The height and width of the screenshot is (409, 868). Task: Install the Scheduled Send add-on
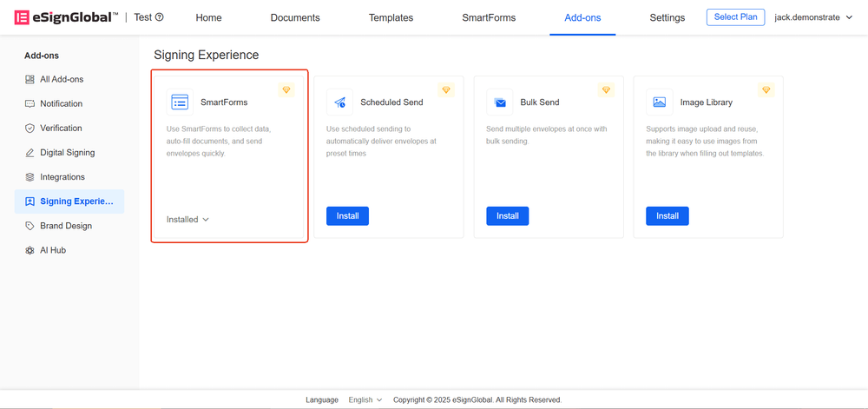[347, 216]
